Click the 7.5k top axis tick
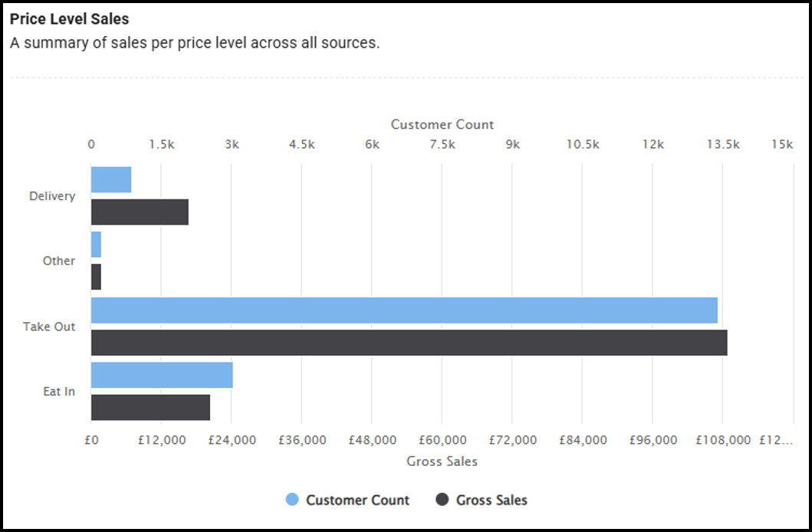 pyautogui.click(x=442, y=144)
